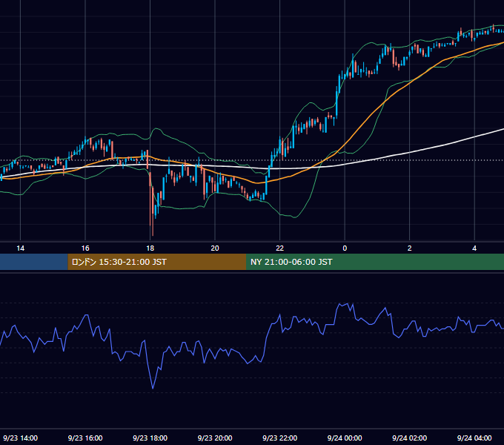The width and height of the screenshot is (504, 445).
Task: Click the long-wick candle low at 18:00
Action: [x=153, y=234]
